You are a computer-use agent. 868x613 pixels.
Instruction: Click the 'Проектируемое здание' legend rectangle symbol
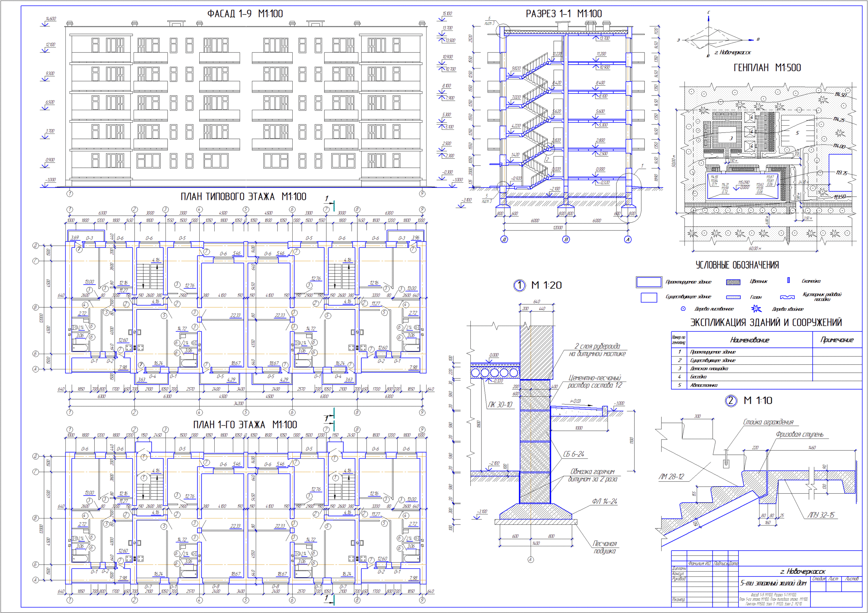click(649, 282)
